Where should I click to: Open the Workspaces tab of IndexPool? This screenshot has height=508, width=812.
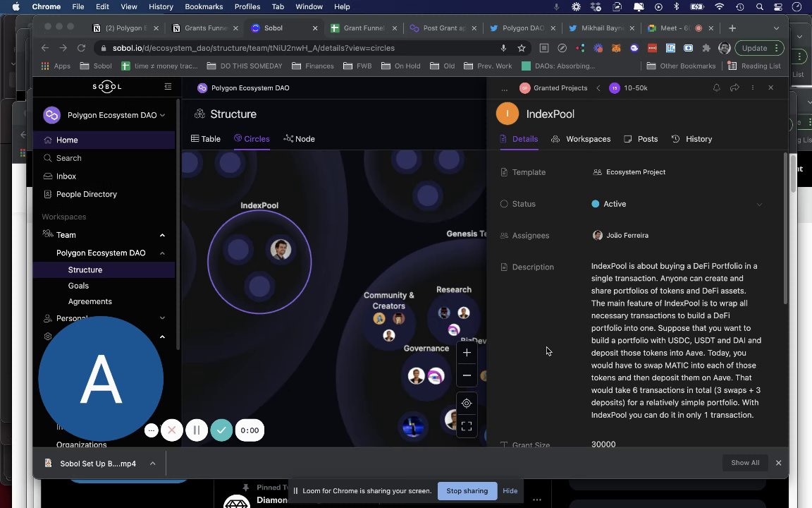click(581, 139)
